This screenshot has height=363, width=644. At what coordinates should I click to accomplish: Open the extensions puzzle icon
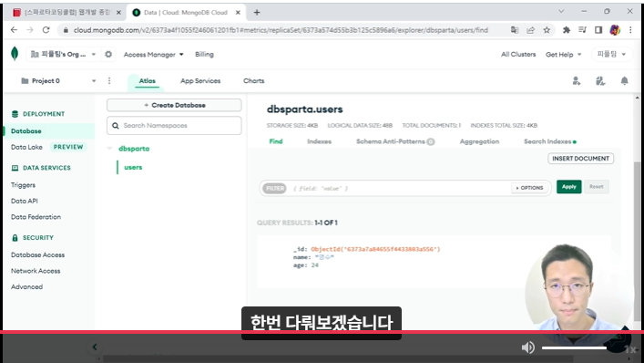[x=567, y=30]
